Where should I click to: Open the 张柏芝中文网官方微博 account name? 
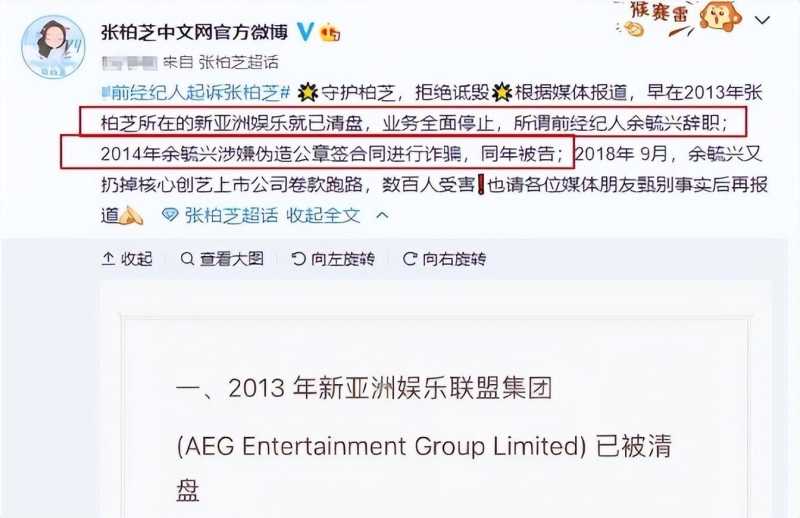click(x=194, y=32)
